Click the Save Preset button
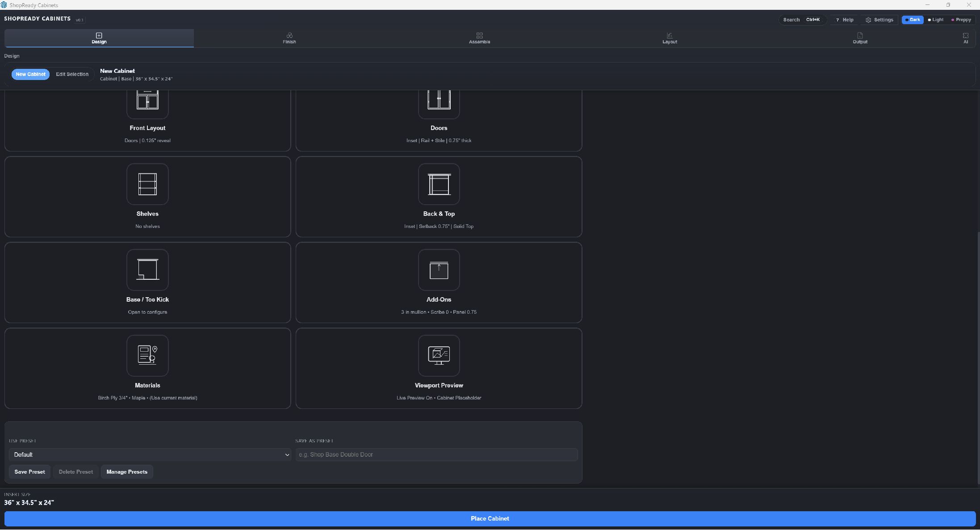Screen dimensions: 980x530 29,472
